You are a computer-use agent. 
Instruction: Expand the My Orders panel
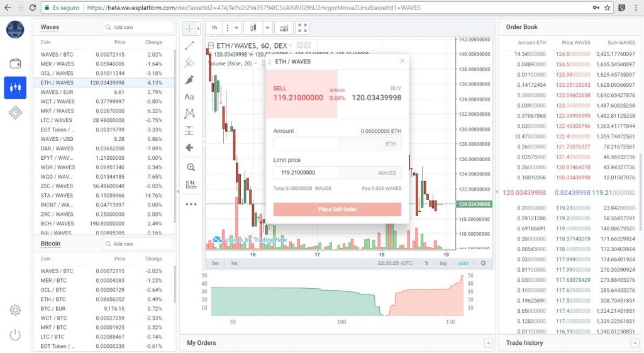(488, 343)
